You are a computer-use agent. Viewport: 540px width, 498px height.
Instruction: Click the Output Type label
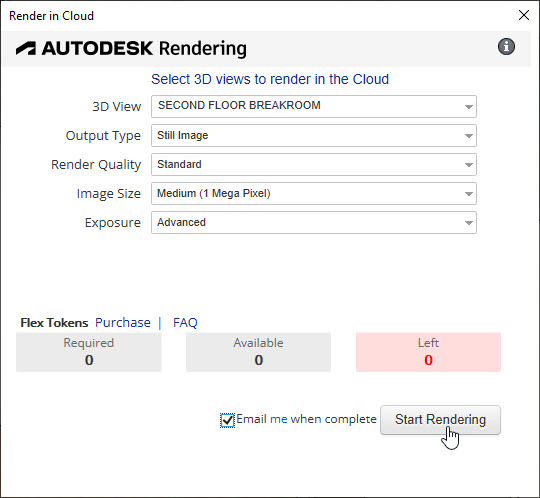[x=103, y=136]
